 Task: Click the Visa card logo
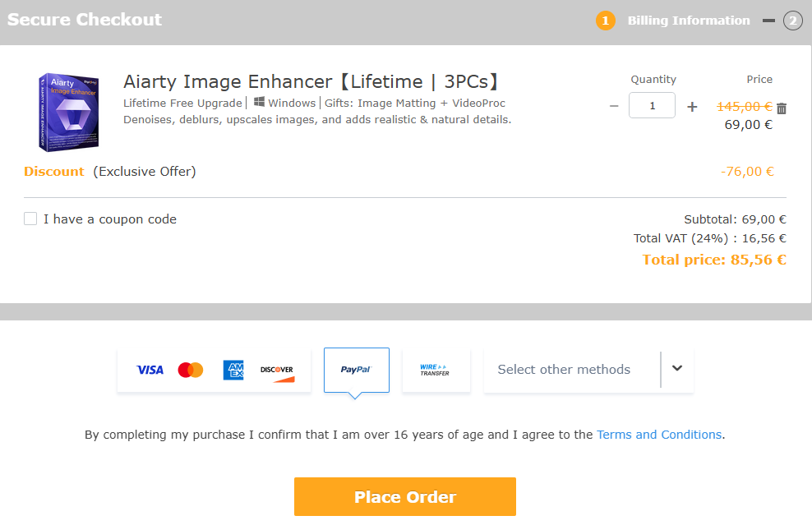150,370
